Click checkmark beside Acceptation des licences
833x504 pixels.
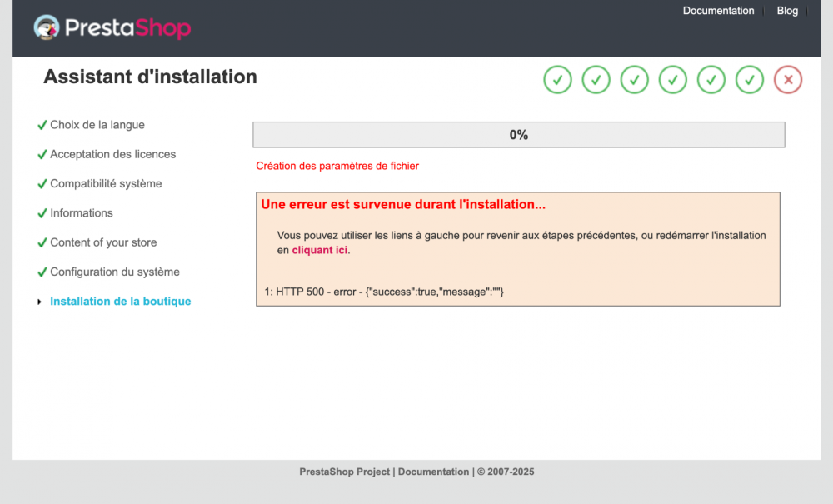42,155
